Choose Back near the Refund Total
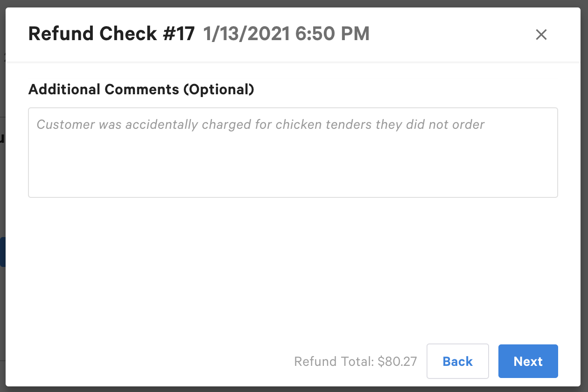The height and width of the screenshot is (392, 588). point(457,361)
